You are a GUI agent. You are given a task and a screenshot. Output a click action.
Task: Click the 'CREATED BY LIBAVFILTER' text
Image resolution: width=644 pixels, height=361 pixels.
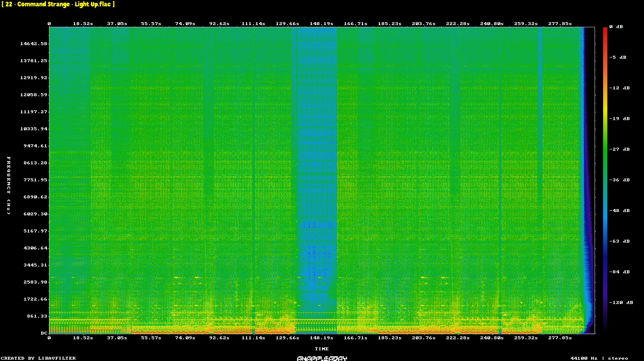38,358
